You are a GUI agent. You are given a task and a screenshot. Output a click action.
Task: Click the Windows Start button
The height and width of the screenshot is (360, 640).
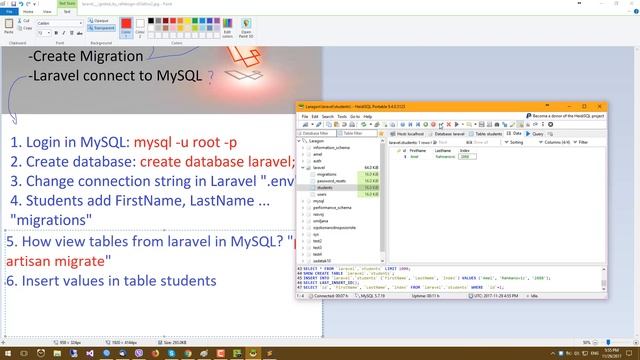[8, 353]
